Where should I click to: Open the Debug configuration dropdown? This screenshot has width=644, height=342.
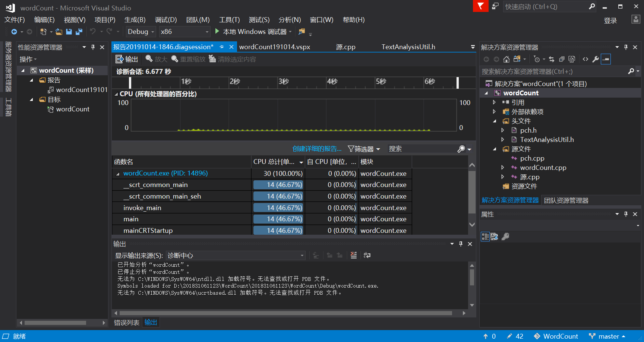click(141, 32)
